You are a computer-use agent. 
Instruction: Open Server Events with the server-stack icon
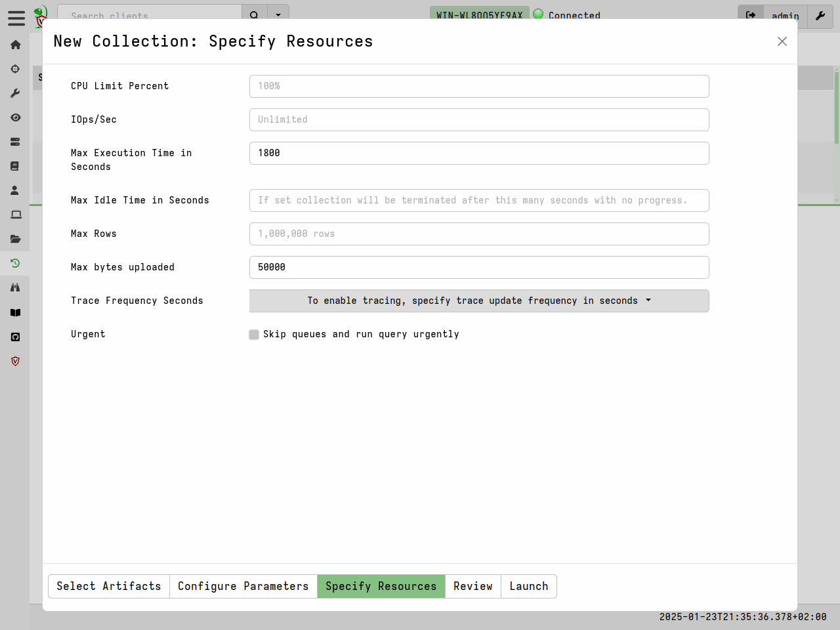[15, 142]
